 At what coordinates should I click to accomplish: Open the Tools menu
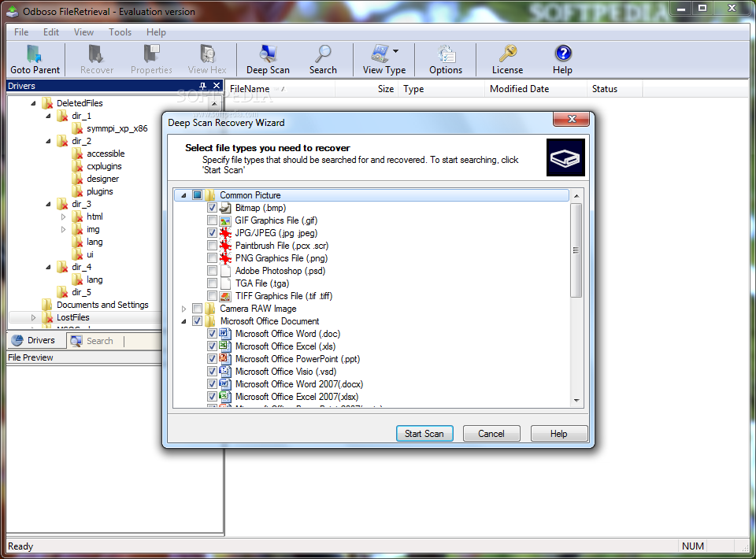[x=120, y=32]
